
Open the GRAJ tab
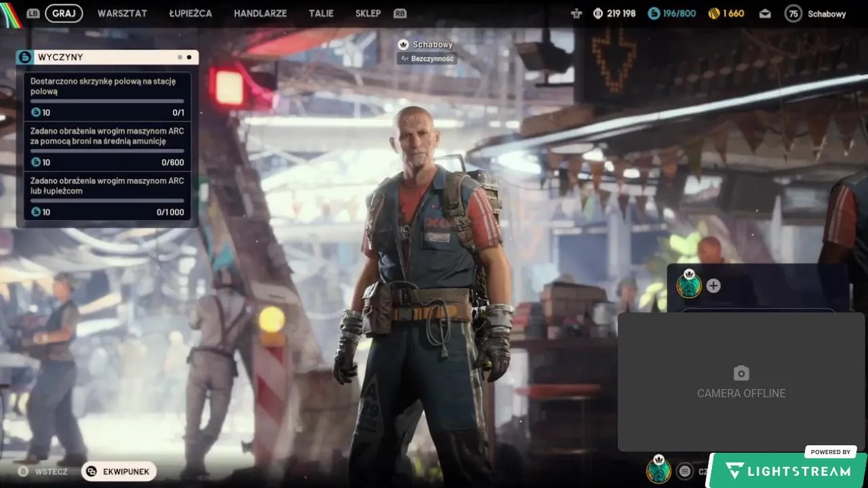tap(64, 14)
